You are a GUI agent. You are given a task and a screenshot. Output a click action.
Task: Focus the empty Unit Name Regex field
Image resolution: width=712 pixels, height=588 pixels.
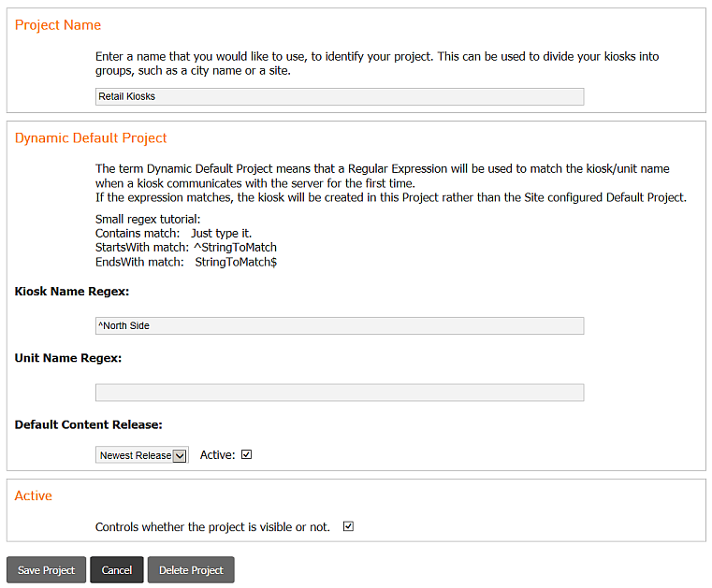coord(340,393)
